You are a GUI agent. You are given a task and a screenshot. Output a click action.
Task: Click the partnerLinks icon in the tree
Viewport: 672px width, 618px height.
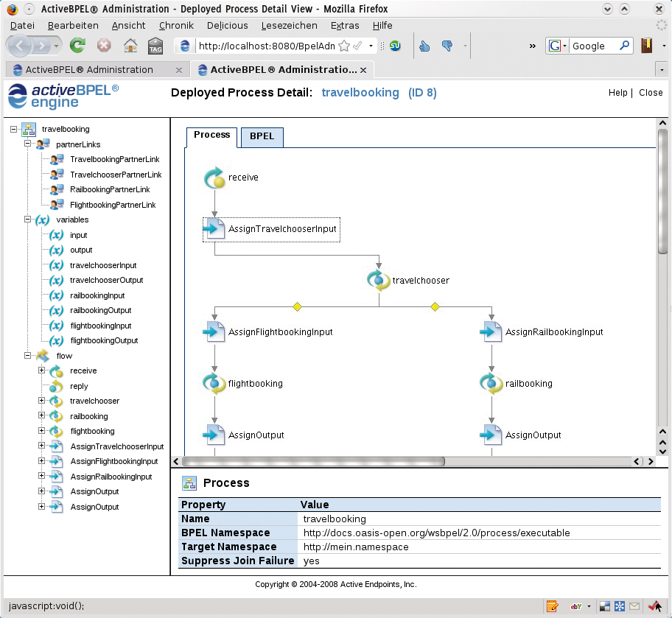coord(43,144)
